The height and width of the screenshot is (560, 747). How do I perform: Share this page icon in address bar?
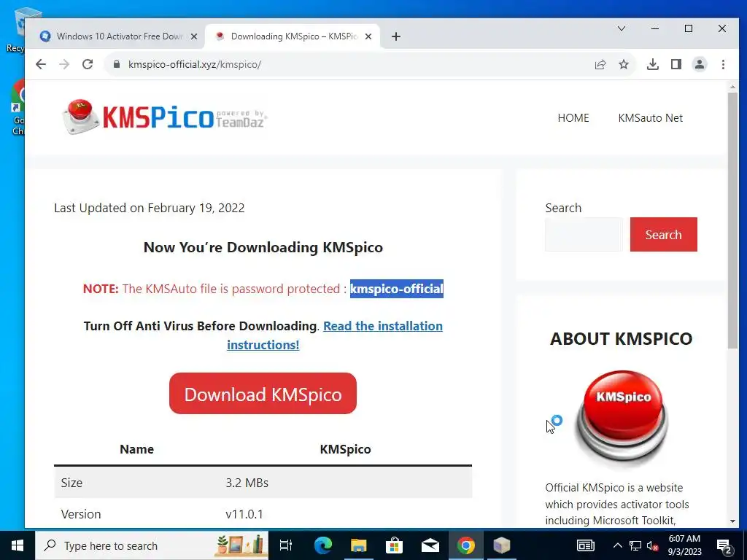coord(600,64)
